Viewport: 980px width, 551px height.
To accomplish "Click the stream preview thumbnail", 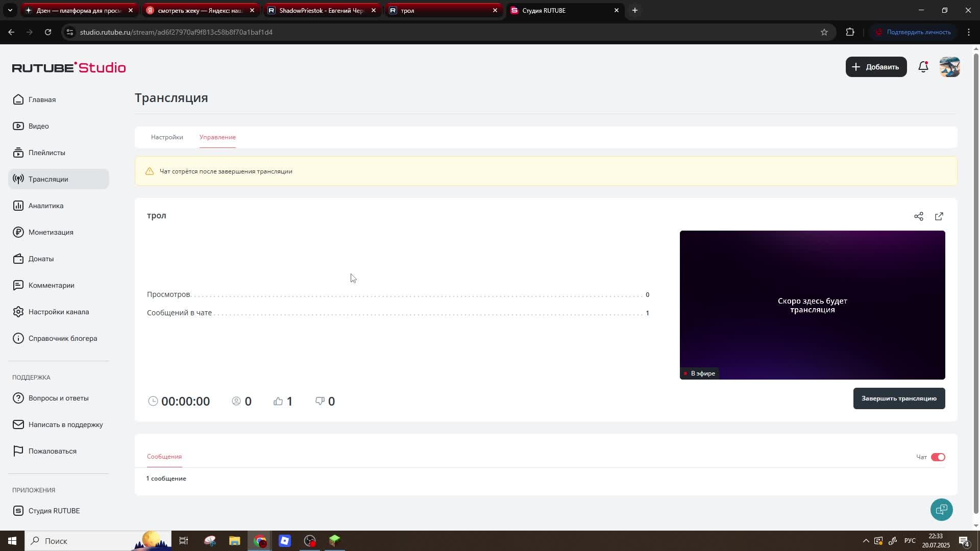I will (812, 305).
